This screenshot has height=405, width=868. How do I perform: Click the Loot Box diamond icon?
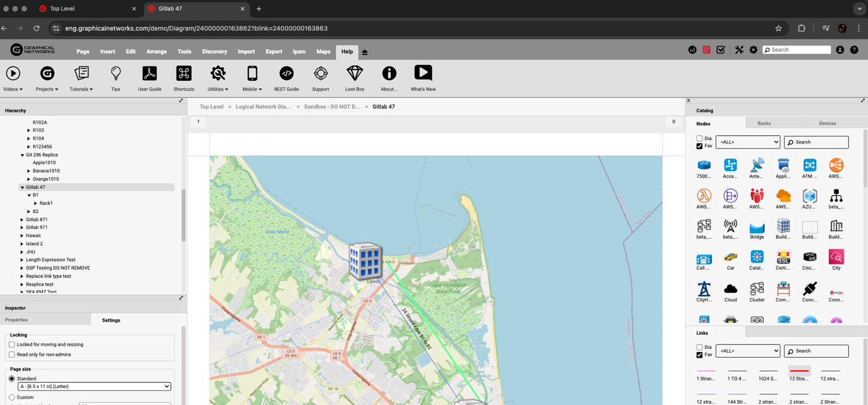click(x=355, y=74)
